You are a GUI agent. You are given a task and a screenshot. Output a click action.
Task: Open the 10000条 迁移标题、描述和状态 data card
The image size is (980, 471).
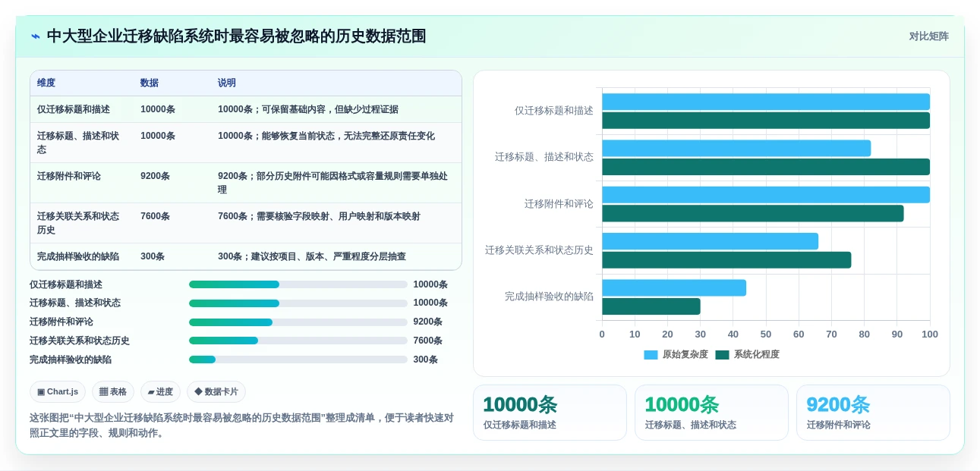tap(711, 413)
